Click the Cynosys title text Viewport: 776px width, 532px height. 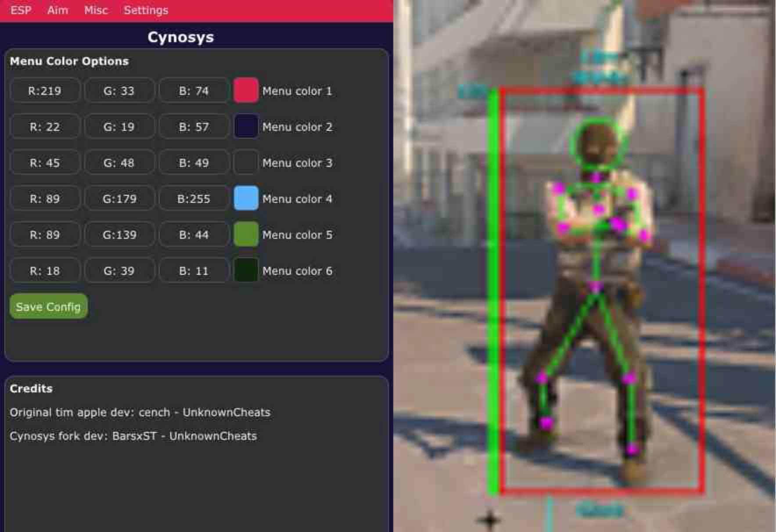click(x=180, y=37)
